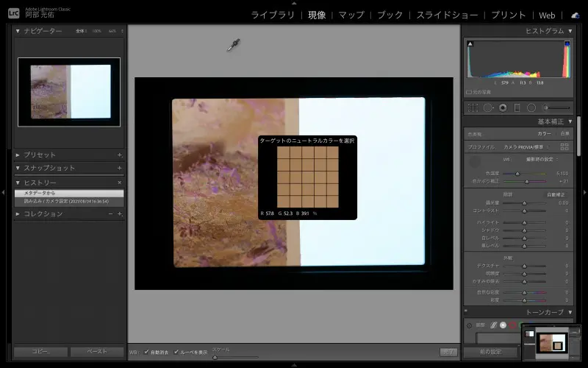The image size is (588, 368).
Task: Click the cloud sync status icon
Action: [x=575, y=15]
